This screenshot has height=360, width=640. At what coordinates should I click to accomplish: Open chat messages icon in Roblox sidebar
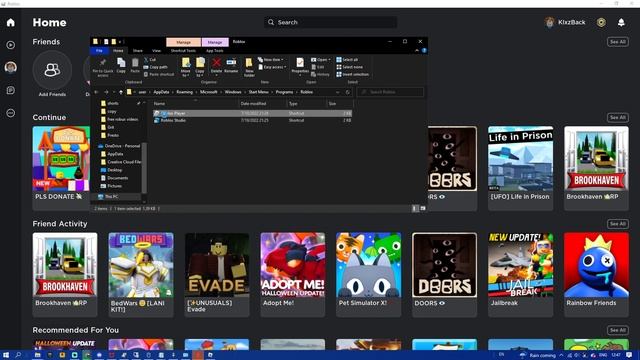11,90
